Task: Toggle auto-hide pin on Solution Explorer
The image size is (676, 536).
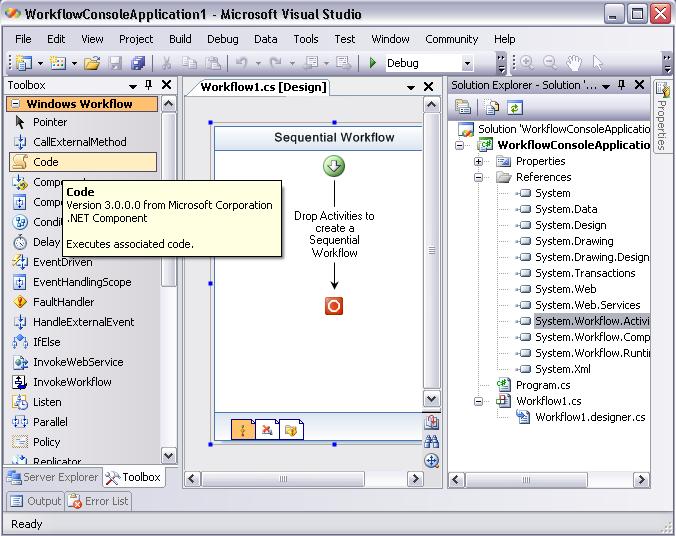Action: click(x=622, y=85)
